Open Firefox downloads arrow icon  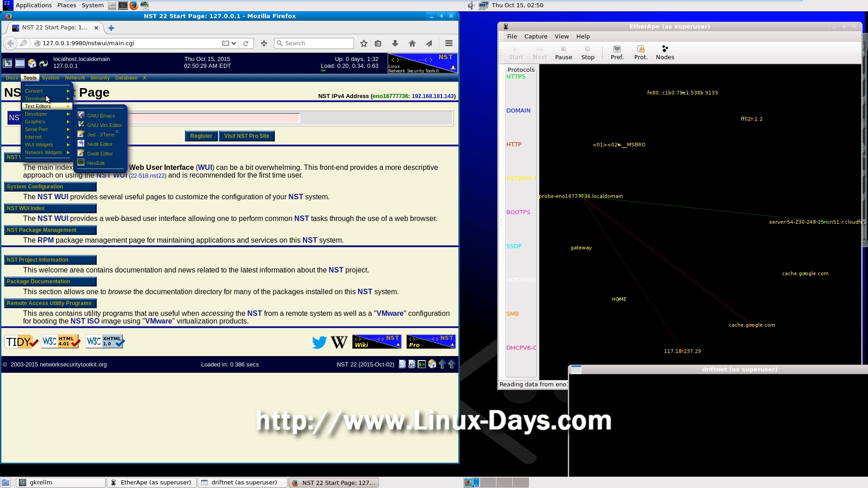395,43
